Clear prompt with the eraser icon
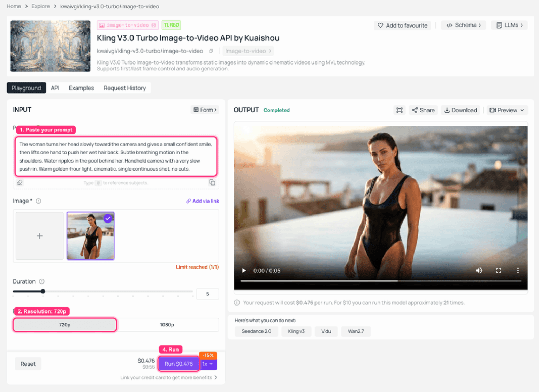539x392 pixels. 20,182
